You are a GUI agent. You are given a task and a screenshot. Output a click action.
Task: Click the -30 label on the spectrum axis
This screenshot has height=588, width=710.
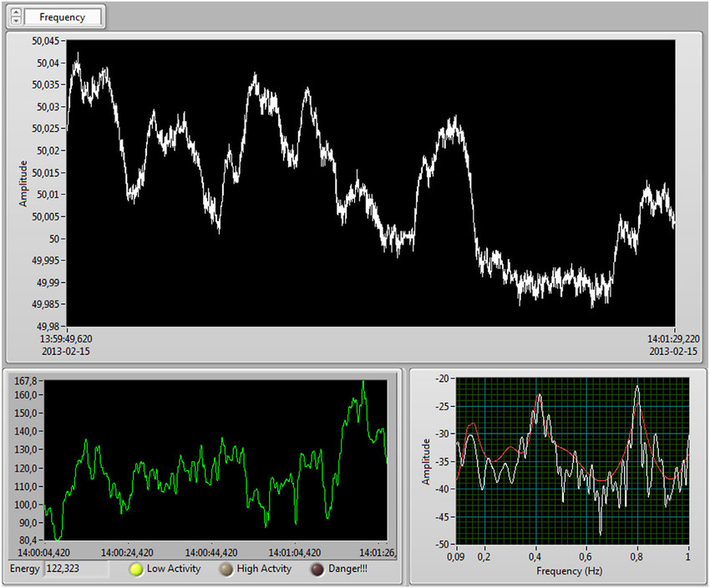point(442,434)
